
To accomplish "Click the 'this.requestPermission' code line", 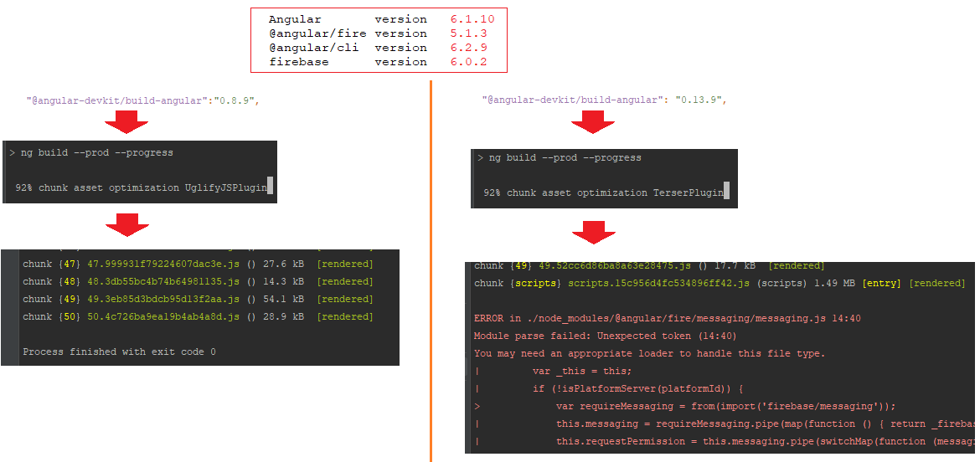I will point(765,441).
